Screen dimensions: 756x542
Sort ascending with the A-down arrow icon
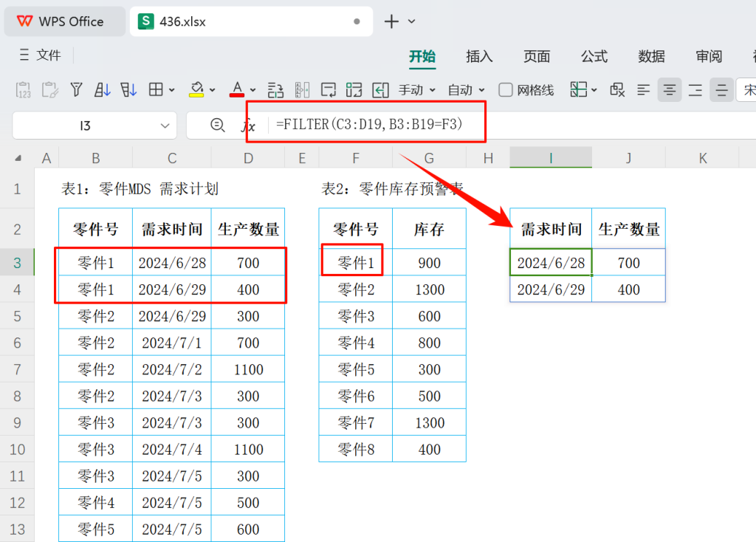[102, 89]
